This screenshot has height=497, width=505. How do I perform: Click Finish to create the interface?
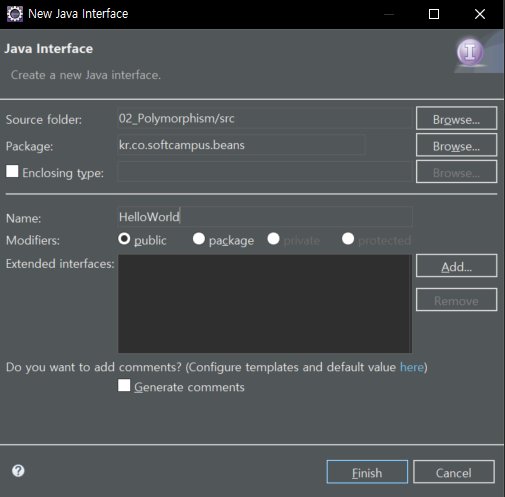tap(367, 472)
